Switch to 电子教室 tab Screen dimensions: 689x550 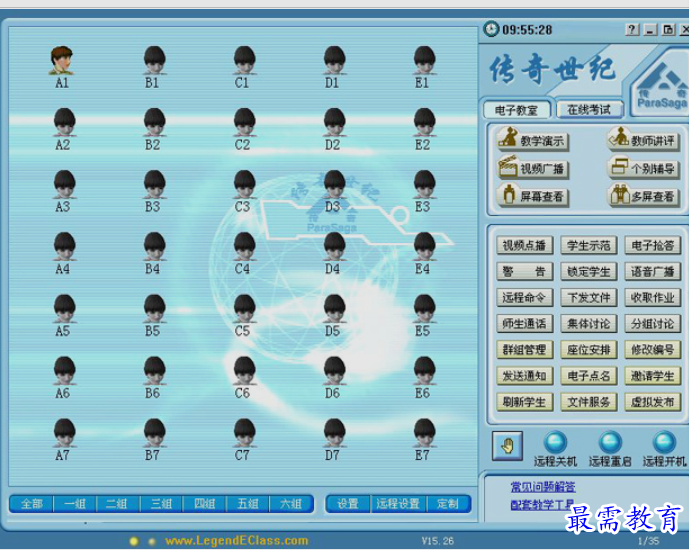[x=516, y=110]
